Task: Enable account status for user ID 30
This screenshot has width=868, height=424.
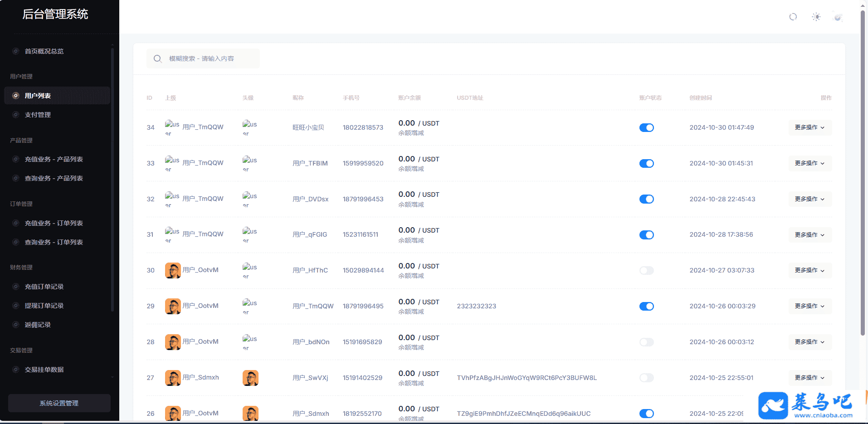Action: [x=646, y=271]
